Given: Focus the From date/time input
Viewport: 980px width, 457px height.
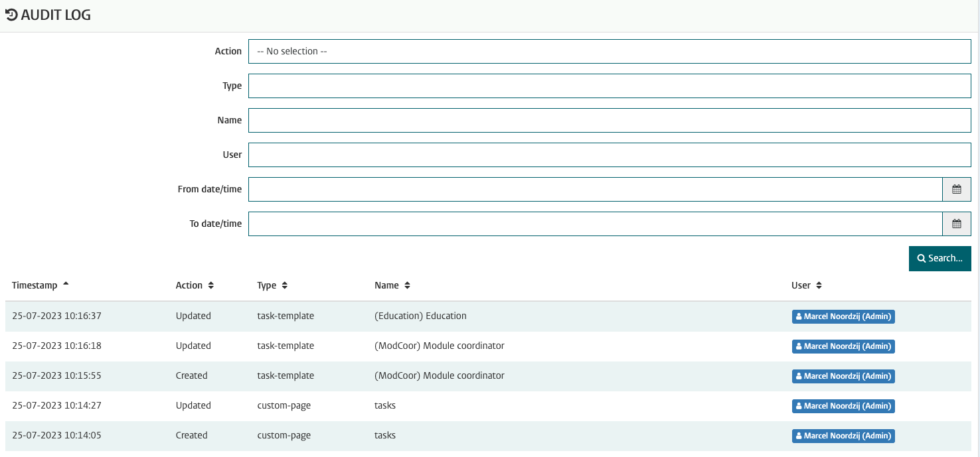Looking at the screenshot, I should pyautogui.click(x=596, y=189).
